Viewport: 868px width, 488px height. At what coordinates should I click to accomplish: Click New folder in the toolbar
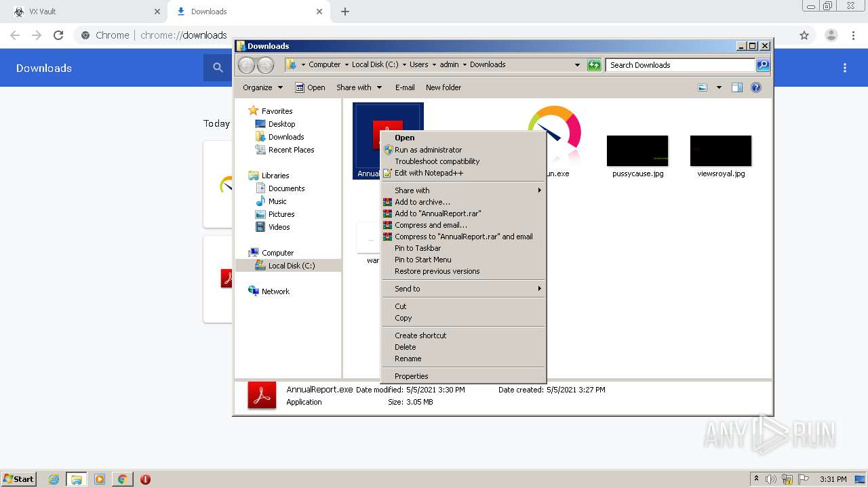point(443,87)
